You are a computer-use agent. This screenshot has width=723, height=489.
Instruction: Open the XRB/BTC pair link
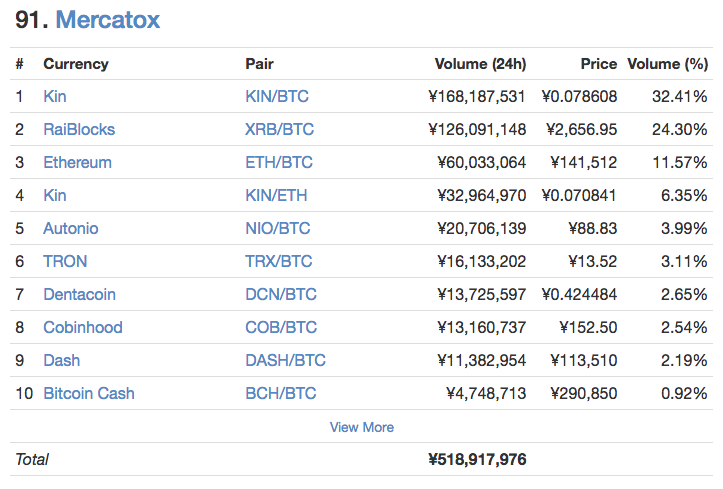click(x=279, y=130)
